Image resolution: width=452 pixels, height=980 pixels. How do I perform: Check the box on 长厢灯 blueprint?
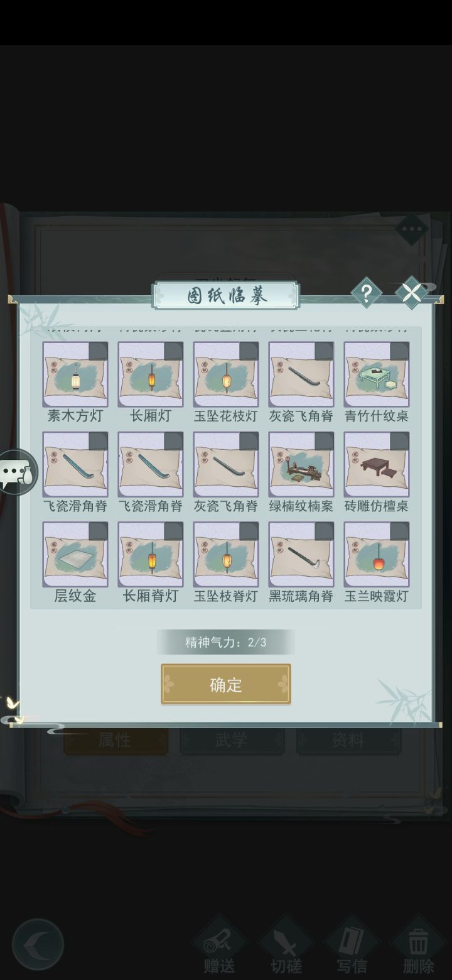click(x=173, y=351)
